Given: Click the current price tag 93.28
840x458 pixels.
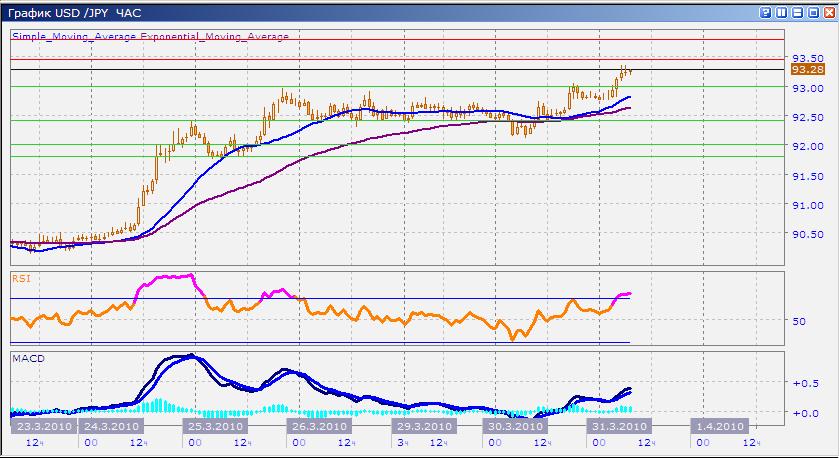Looking at the screenshot, I should [x=807, y=70].
